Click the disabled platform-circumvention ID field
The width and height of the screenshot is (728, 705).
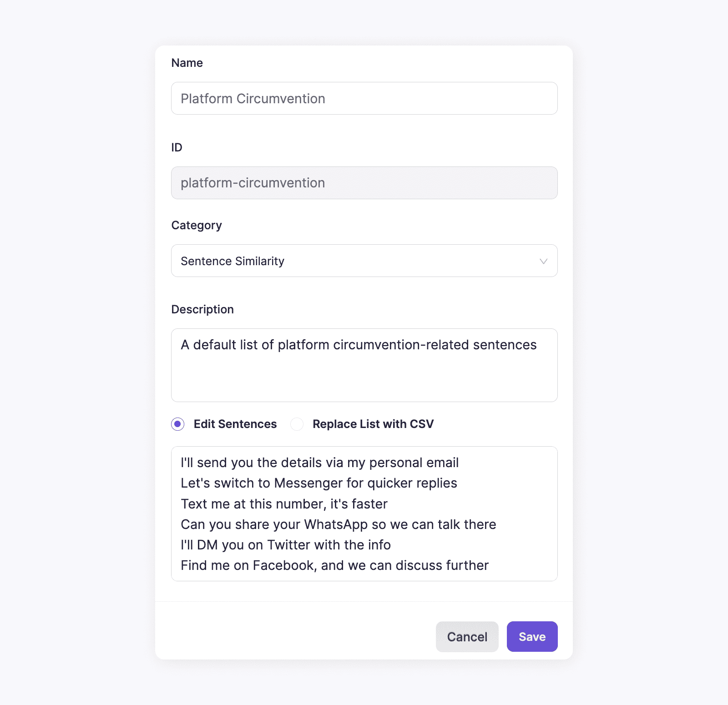(x=364, y=183)
